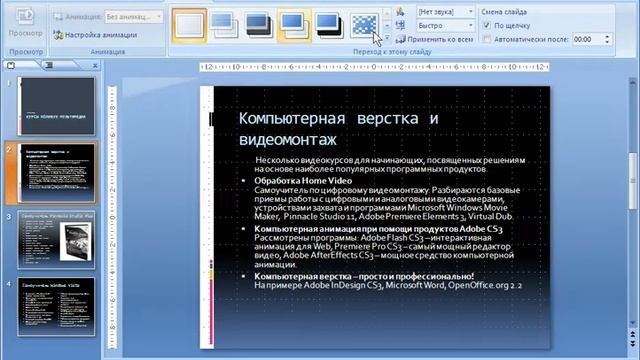
Task: Open Настройка анимации custom animation pane
Action: 95,35
